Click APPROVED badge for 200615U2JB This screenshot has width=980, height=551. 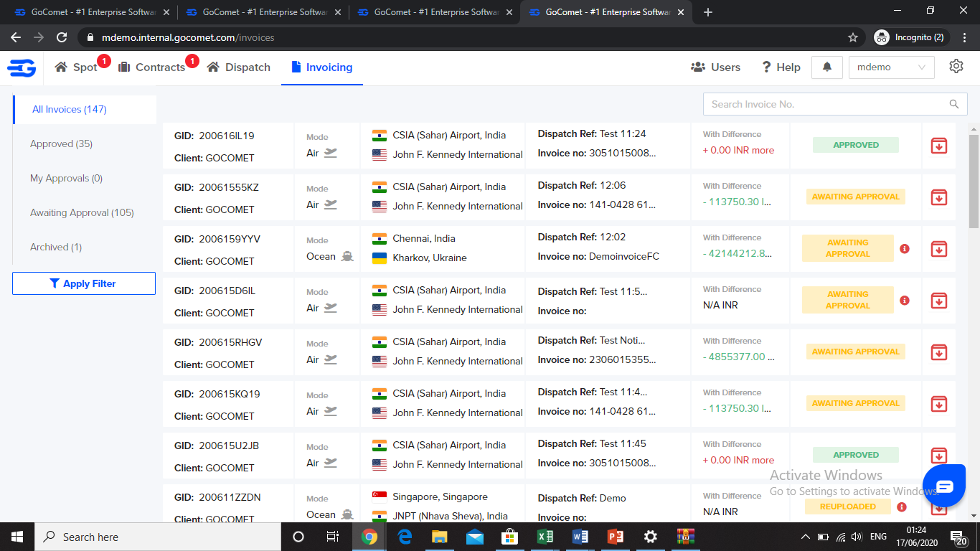tap(856, 455)
